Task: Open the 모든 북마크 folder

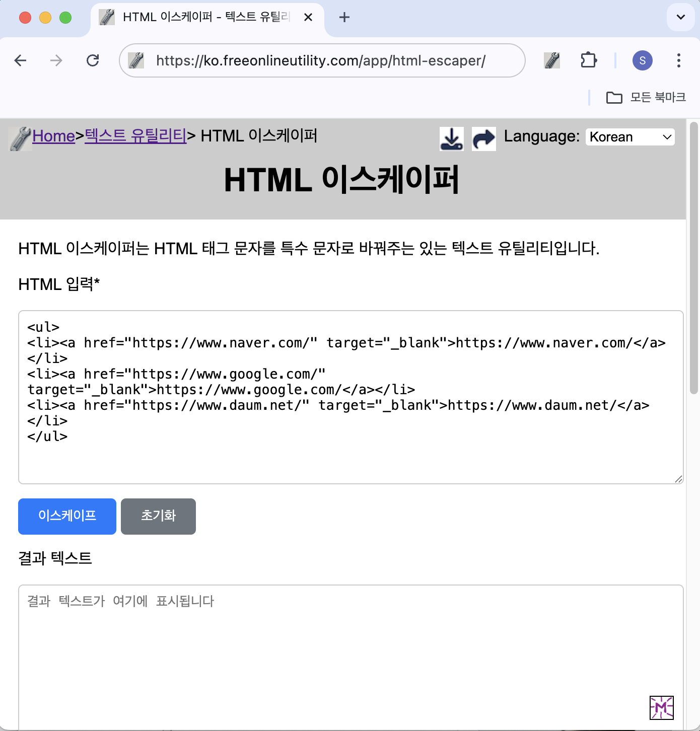Action: point(646,97)
